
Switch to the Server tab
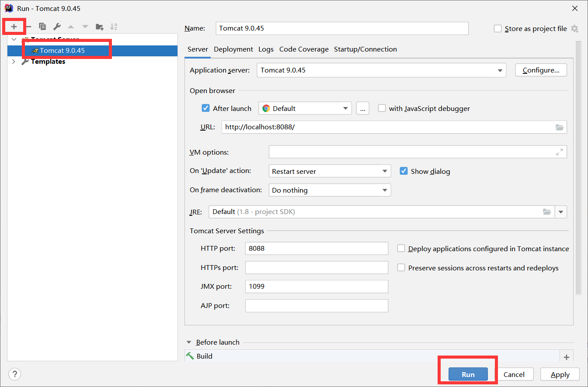pos(198,49)
